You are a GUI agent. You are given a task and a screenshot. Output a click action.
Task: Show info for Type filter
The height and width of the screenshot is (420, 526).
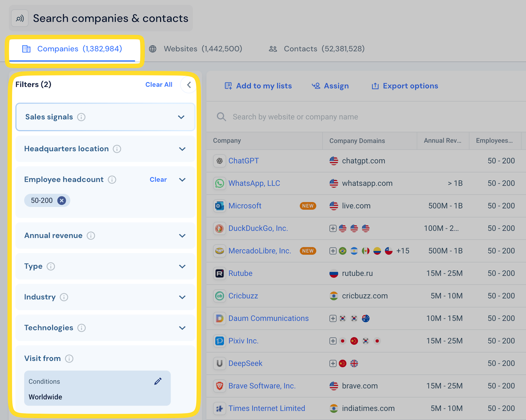coord(51,266)
